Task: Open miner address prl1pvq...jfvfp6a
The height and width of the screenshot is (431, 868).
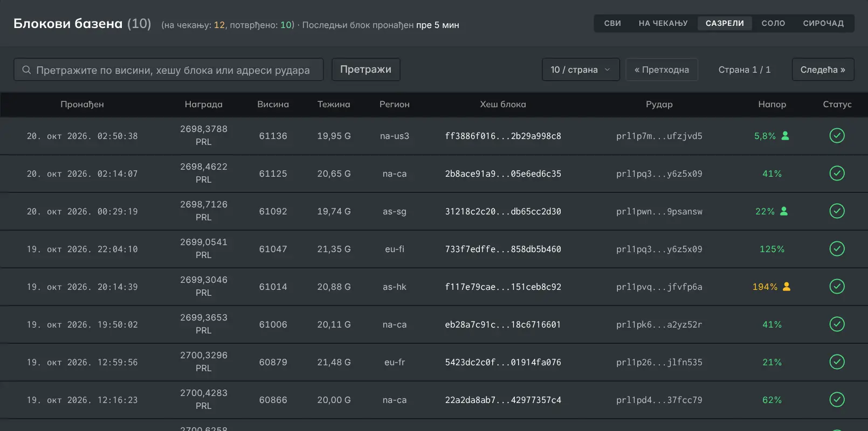Action: (x=659, y=287)
